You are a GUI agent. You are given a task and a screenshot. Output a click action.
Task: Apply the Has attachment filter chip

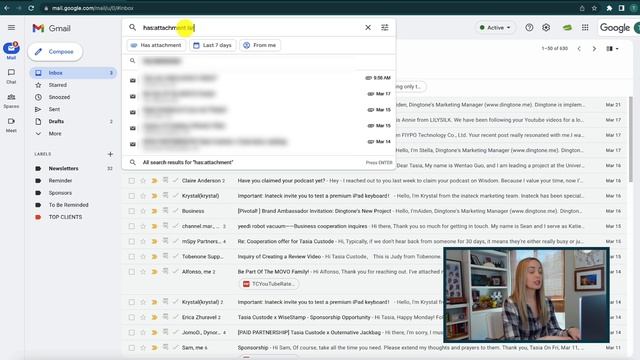tap(156, 45)
